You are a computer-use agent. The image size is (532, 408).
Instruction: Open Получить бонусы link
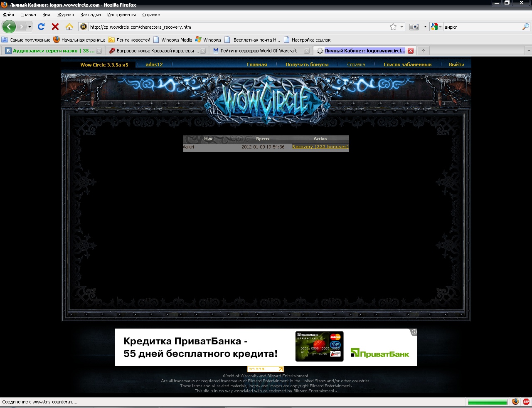pyautogui.click(x=307, y=64)
